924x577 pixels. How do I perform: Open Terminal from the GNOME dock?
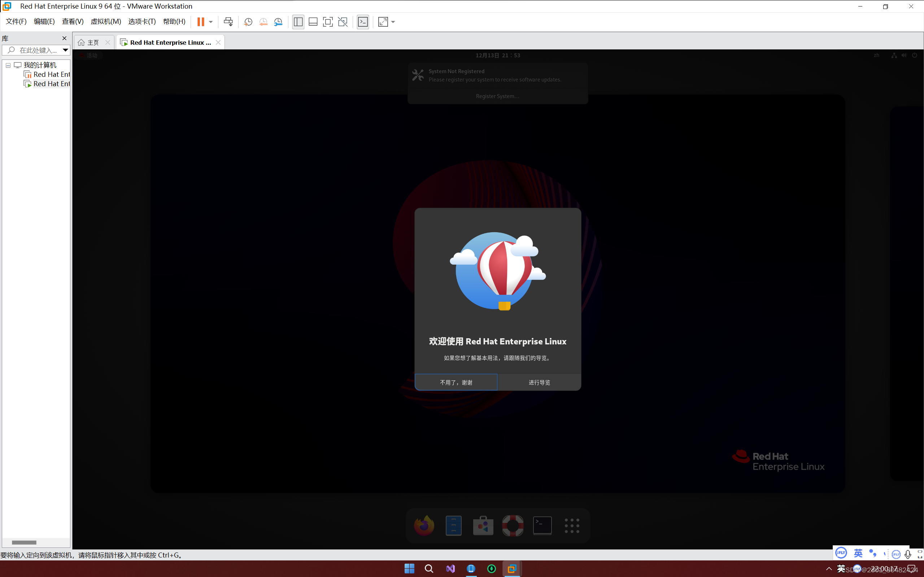pyautogui.click(x=542, y=525)
